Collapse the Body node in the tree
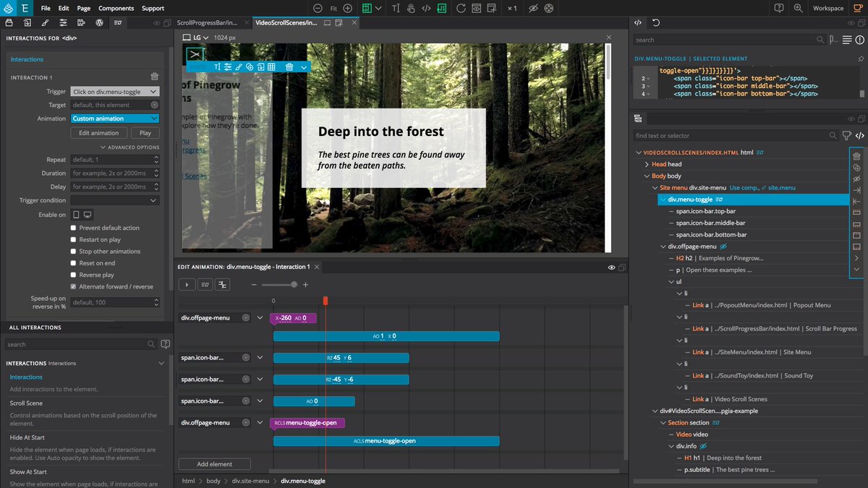The height and width of the screenshot is (488, 868). (647, 176)
